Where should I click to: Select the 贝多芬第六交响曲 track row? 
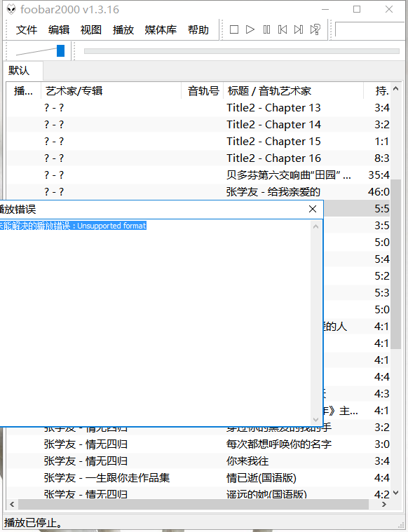pos(198,175)
